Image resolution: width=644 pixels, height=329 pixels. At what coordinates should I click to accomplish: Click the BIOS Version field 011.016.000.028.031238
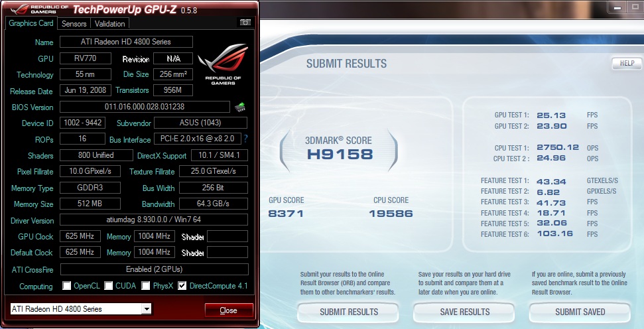(x=145, y=106)
